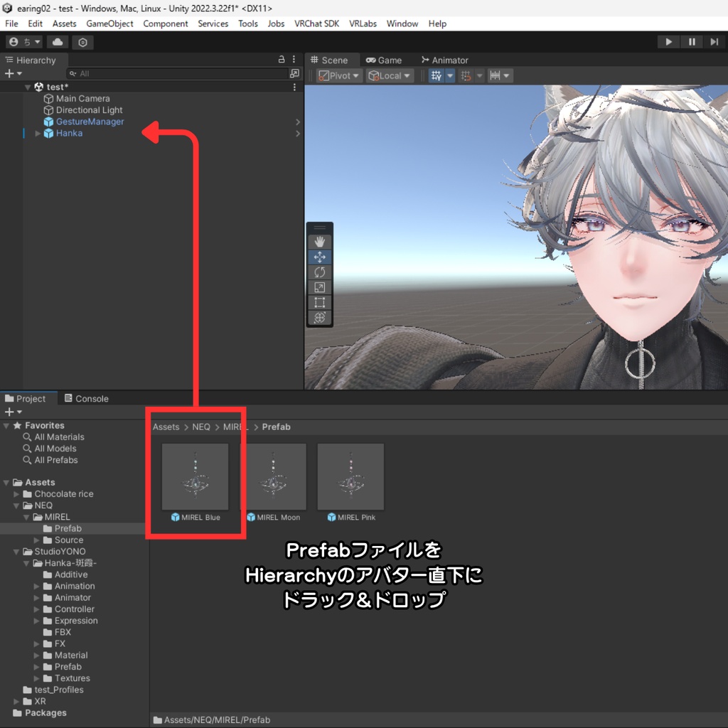Viewport: 728px width, 728px height.
Task: Collapse the NEQ folder
Action: click(x=16, y=505)
